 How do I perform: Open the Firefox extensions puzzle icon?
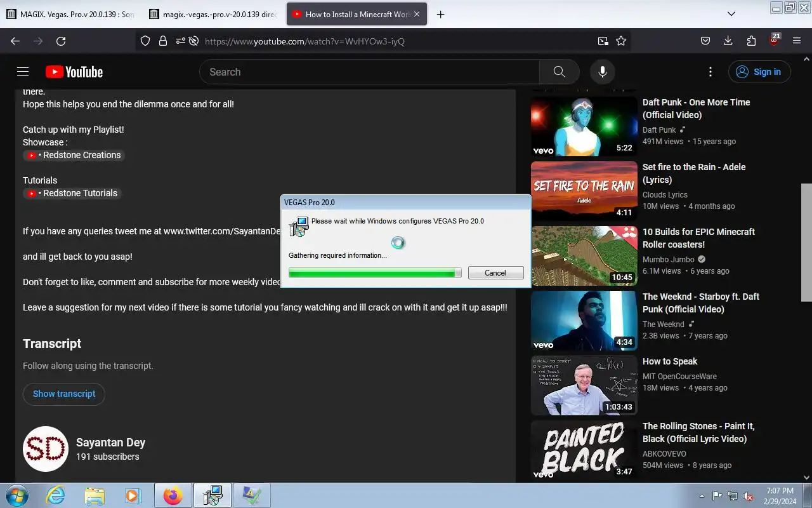[x=751, y=41]
